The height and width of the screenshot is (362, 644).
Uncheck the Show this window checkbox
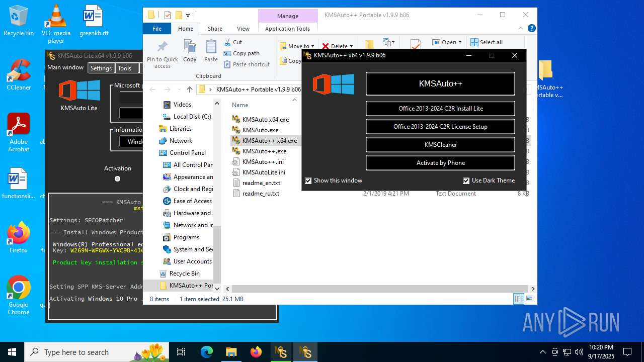click(x=308, y=180)
